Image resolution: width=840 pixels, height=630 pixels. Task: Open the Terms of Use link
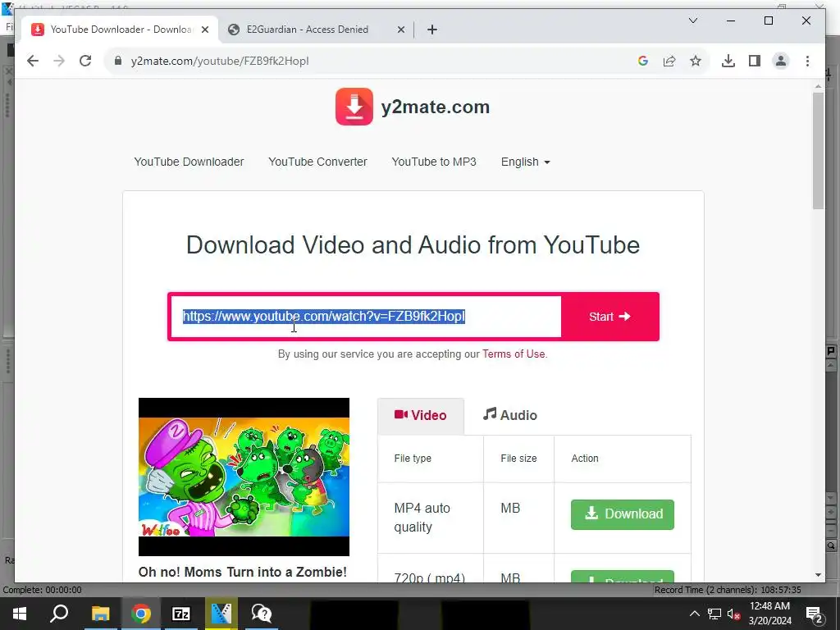coord(514,354)
